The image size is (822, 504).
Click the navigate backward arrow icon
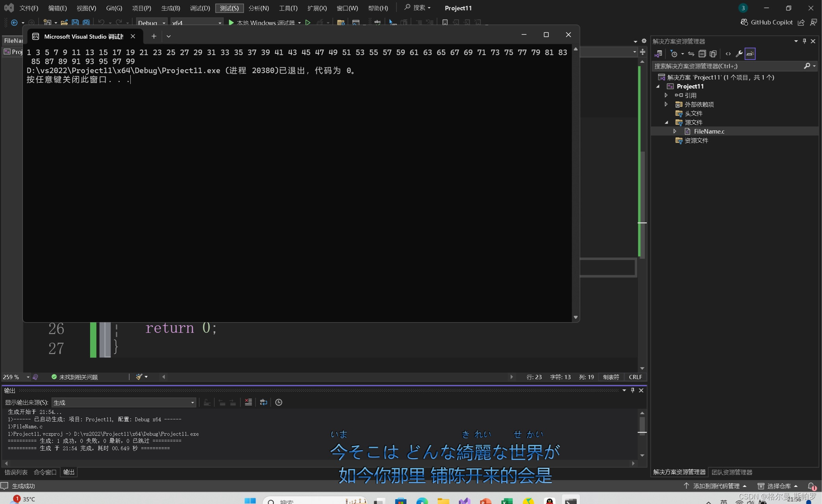14,23
